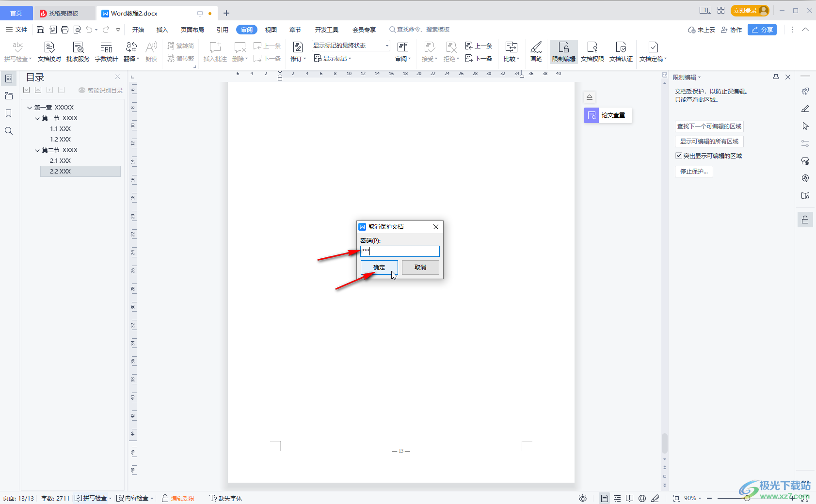
Task: Open the bookmark panel in left sidebar
Action: 9,113
